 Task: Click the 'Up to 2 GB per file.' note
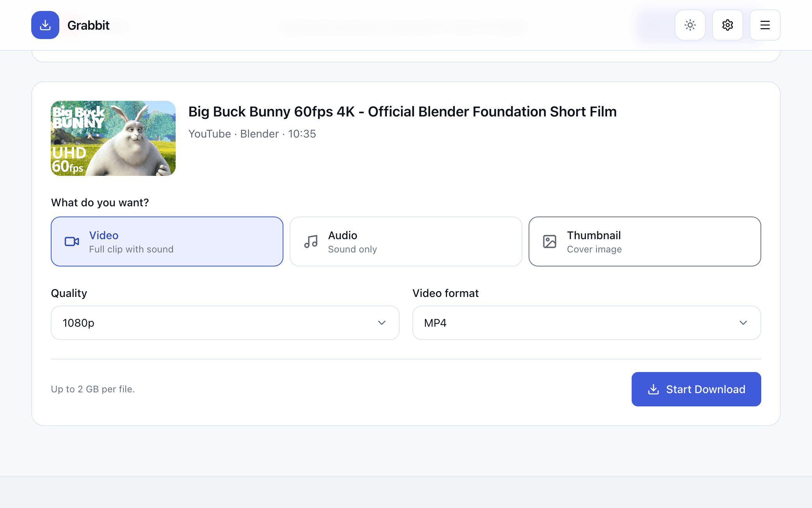93,389
